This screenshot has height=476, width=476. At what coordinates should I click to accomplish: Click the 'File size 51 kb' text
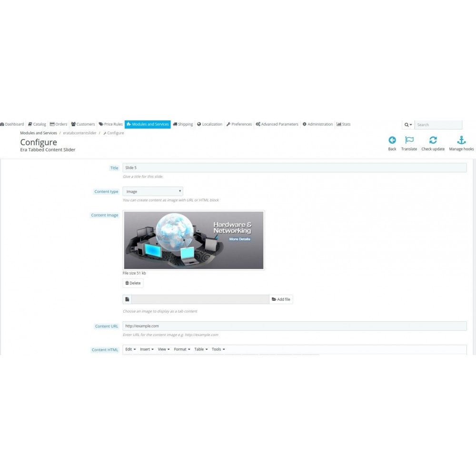point(134,273)
